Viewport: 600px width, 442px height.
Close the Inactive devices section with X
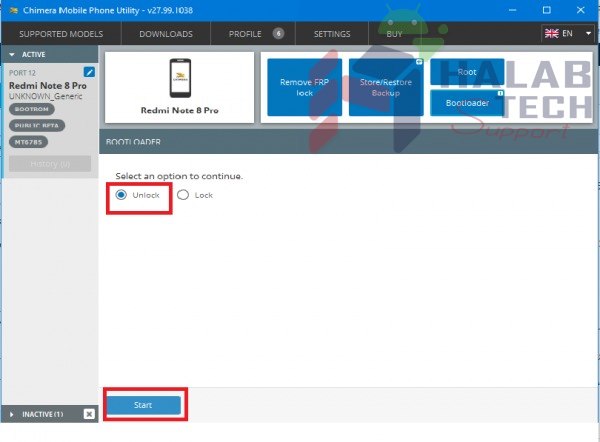[x=89, y=414]
